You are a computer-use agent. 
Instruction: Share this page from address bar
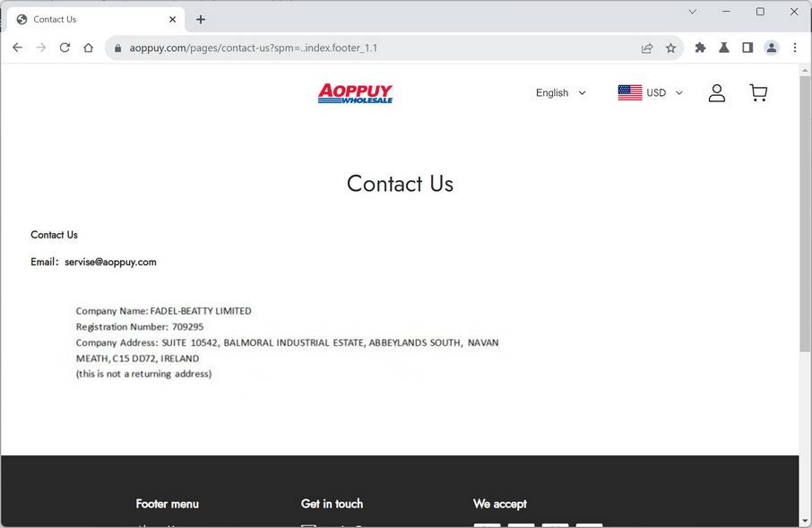click(x=647, y=48)
